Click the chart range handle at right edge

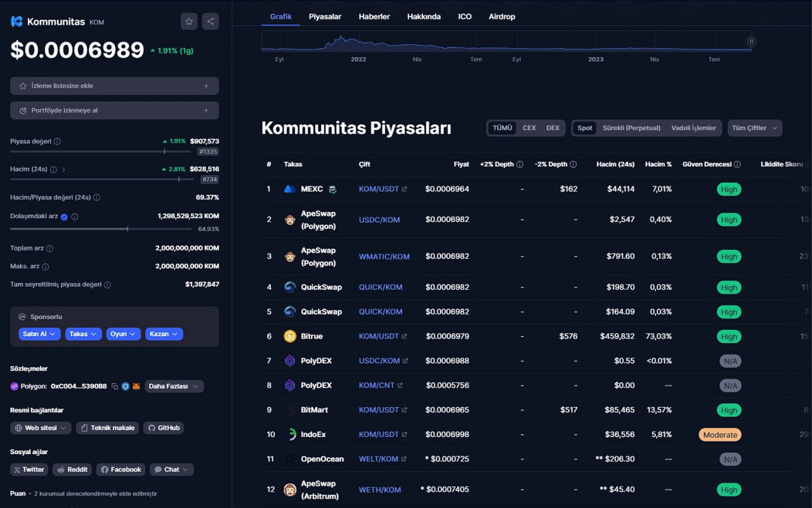click(751, 41)
